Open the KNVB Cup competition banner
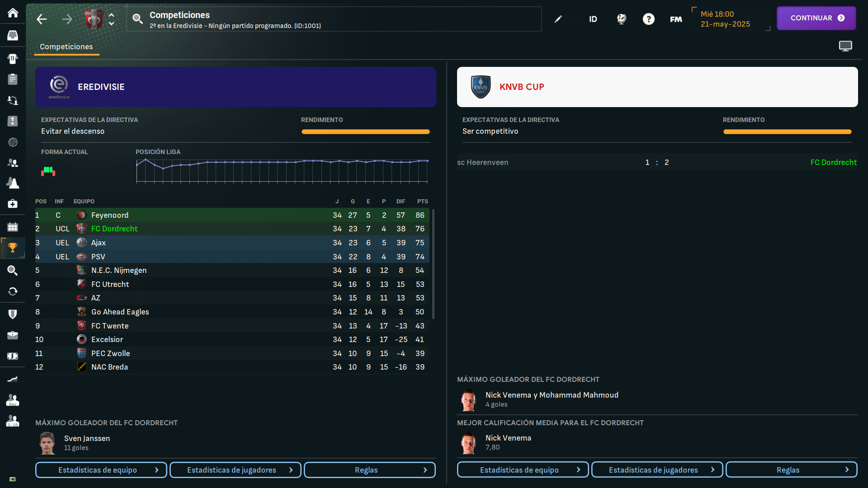 tap(657, 87)
